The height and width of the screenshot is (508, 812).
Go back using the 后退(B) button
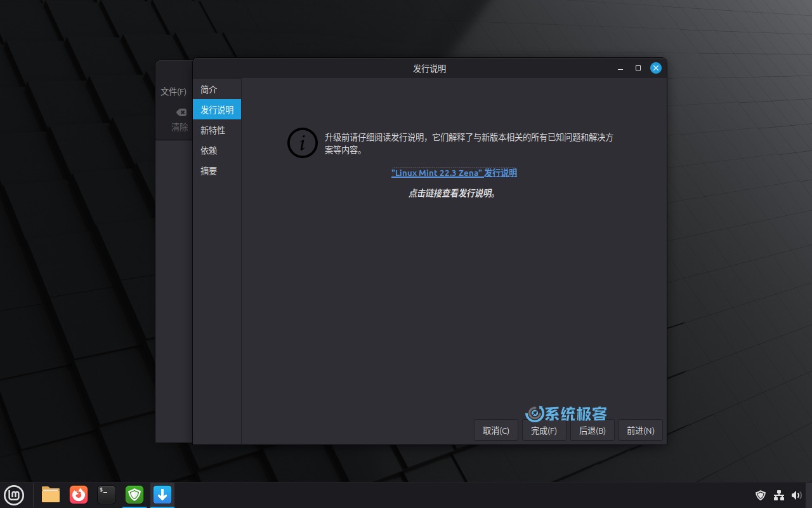coord(592,430)
